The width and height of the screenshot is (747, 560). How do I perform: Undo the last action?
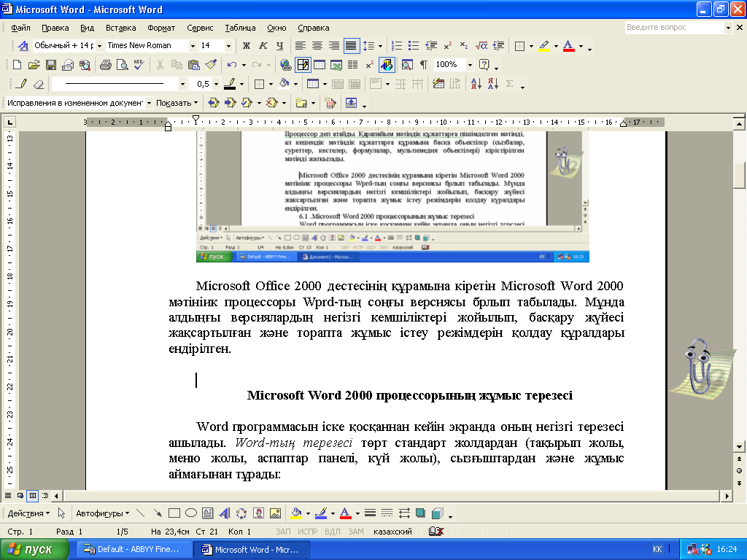[231, 65]
